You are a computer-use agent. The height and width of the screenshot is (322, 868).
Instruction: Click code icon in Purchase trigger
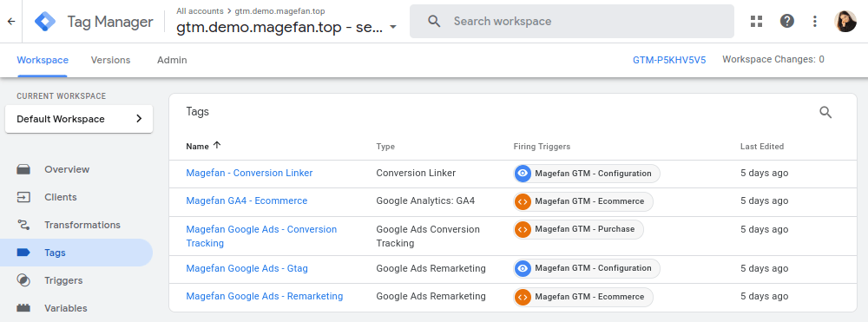(523, 229)
